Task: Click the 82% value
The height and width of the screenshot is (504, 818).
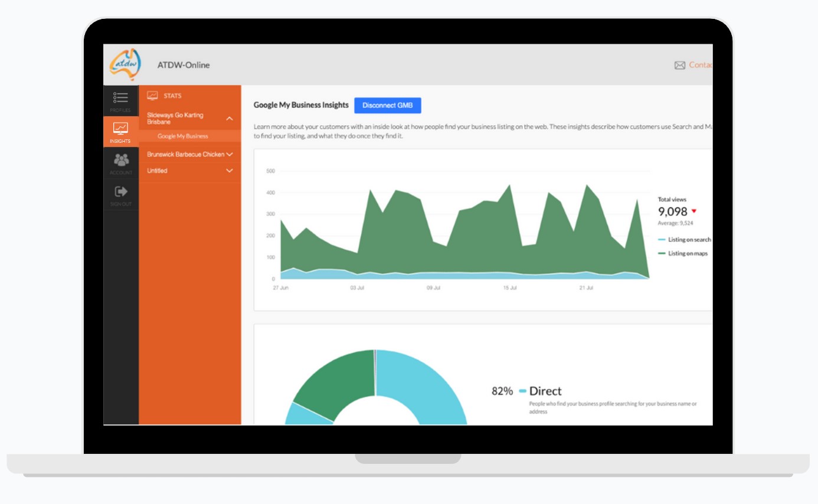Action: (502, 391)
